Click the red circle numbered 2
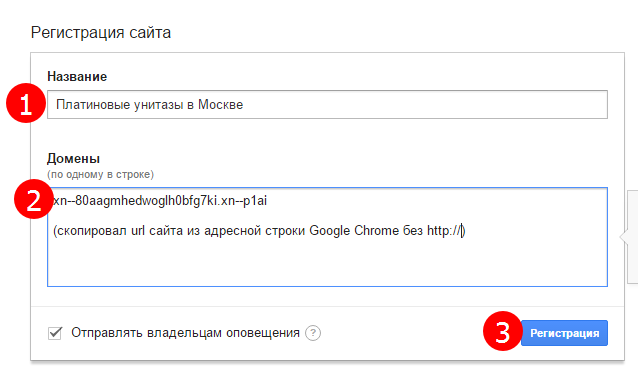638x375 pixels. [x=34, y=199]
